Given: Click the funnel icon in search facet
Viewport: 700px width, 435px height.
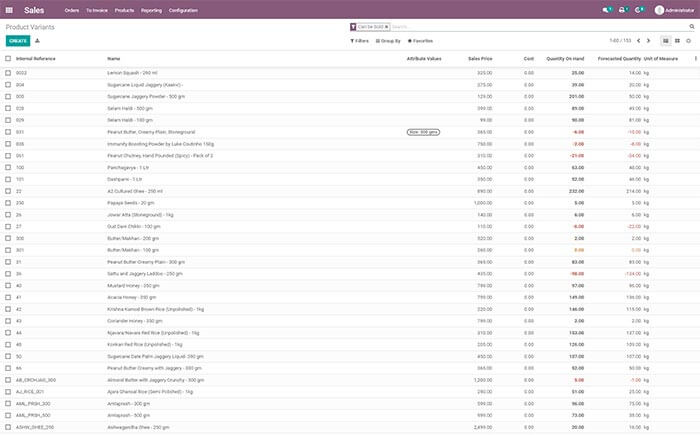Looking at the screenshot, I should [x=353, y=27].
